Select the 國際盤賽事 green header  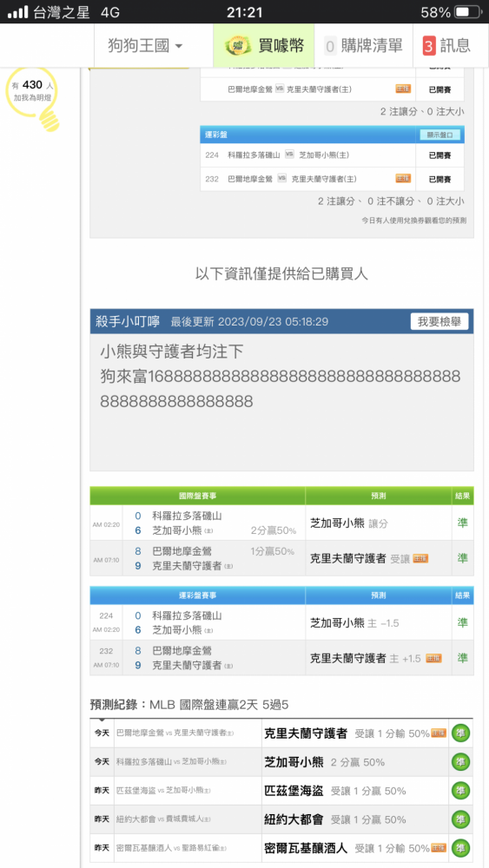(x=198, y=496)
